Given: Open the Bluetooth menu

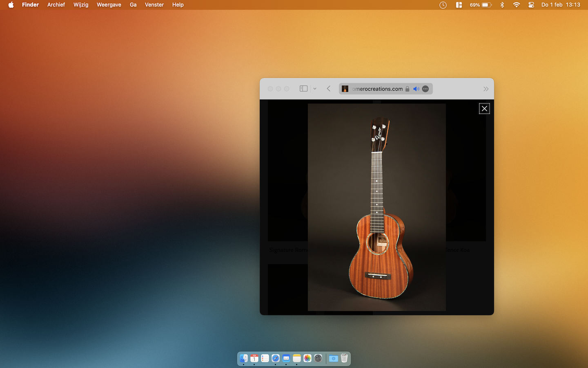Looking at the screenshot, I should [x=502, y=5].
